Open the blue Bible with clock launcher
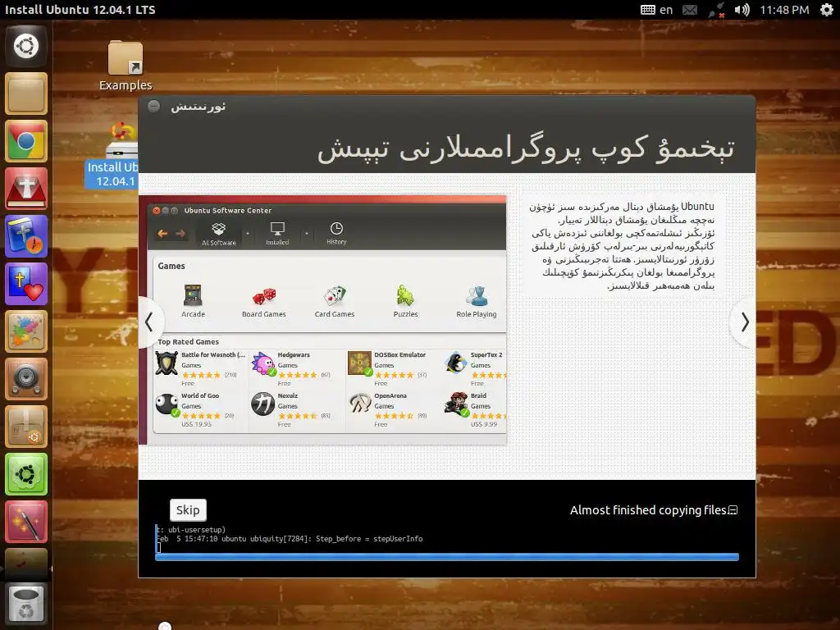This screenshot has height=630, width=840. coord(26,236)
